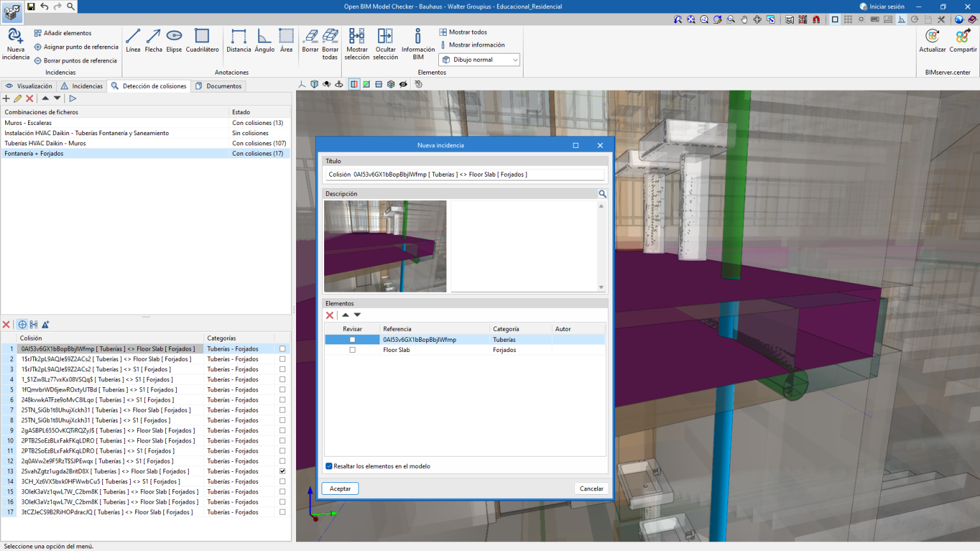Toggle Revisar checkbox for Tuberías element row
Viewport: 980px width, 551px height.
click(x=352, y=340)
